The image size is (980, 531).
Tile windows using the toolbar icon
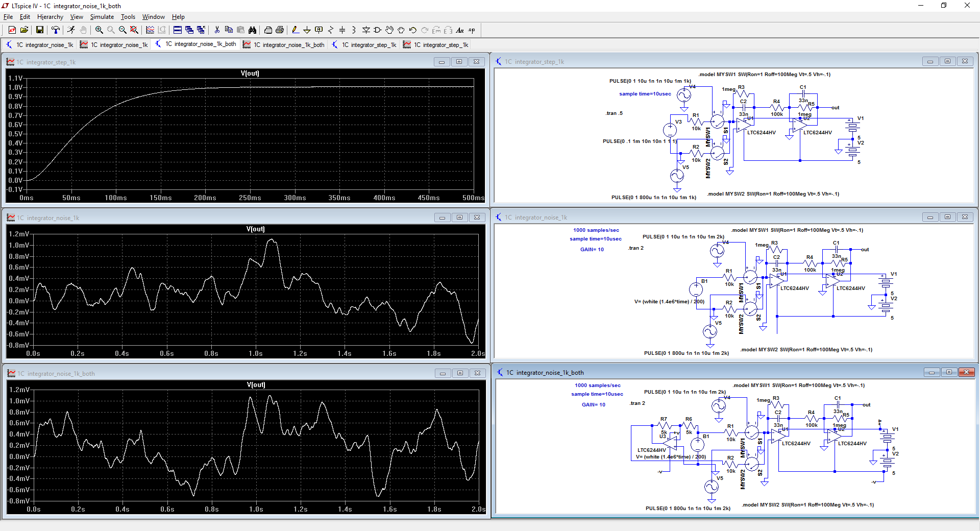point(177,30)
